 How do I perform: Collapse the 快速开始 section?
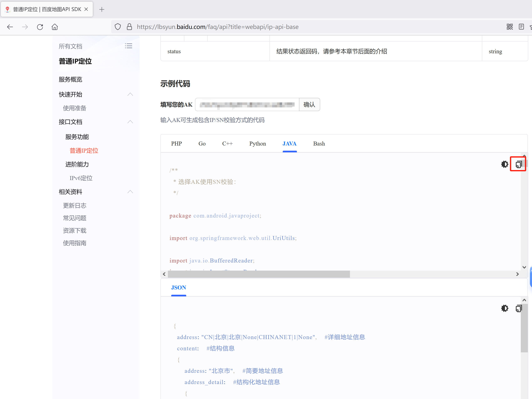[x=130, y=94]
